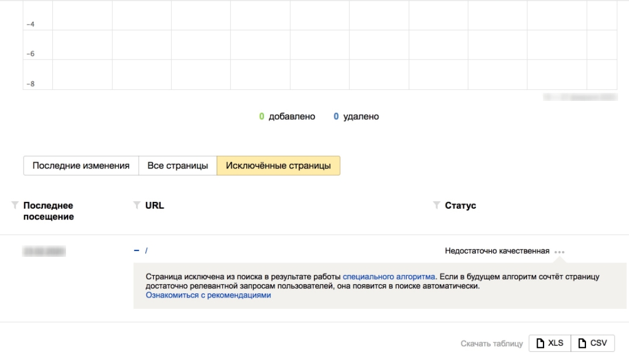The height and width of the screenshot is (364, 629).
Task: Follow the специального алгоритма link
Action: pos(390,276)
